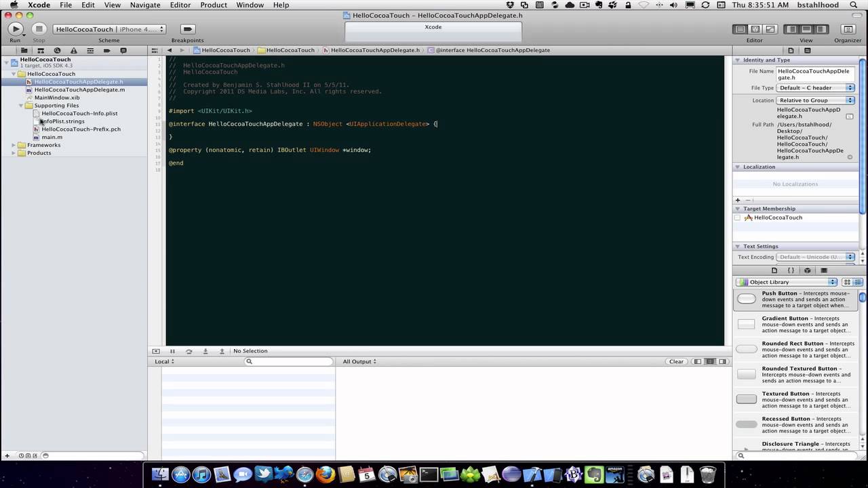
Task: Select the Version editor button
Action: coord(770,29)
